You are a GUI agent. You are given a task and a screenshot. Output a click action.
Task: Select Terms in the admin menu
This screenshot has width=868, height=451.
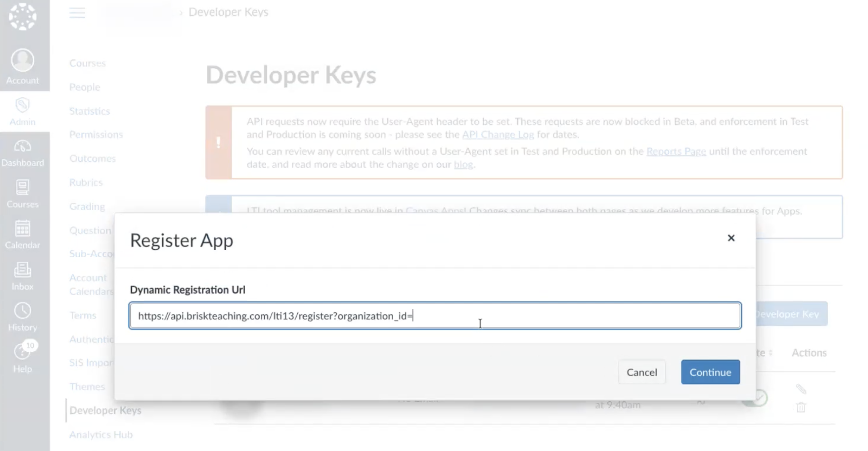point(83,315)
